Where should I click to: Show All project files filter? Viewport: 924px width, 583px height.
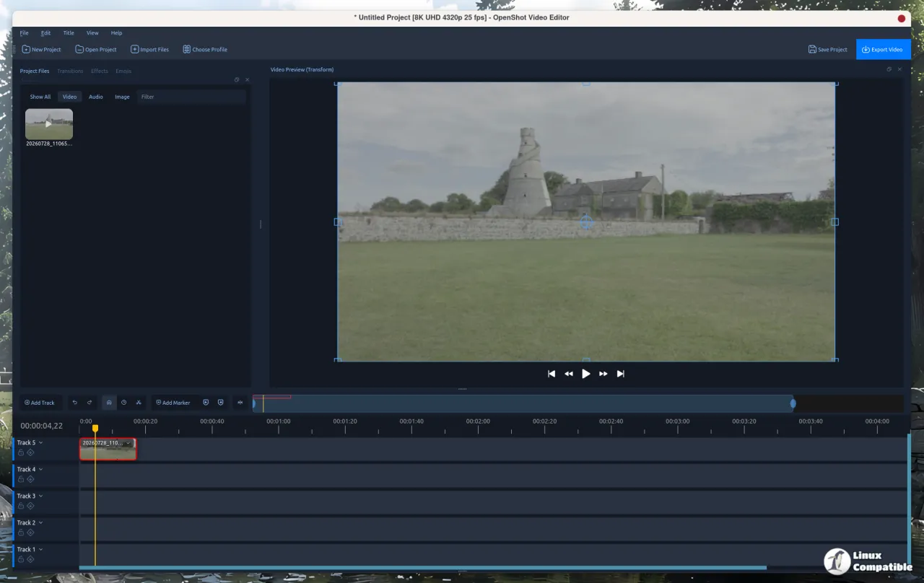(x=40, y=97)
